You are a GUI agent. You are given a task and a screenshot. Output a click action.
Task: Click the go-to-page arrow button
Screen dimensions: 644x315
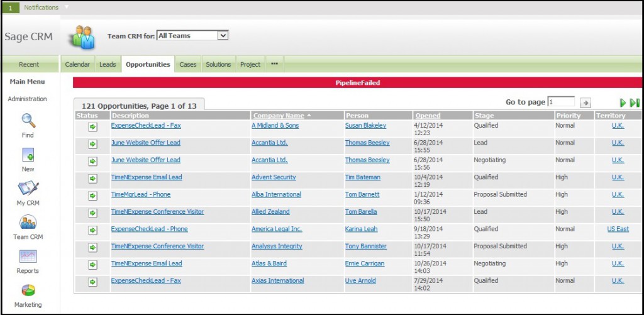pos(586,102)
